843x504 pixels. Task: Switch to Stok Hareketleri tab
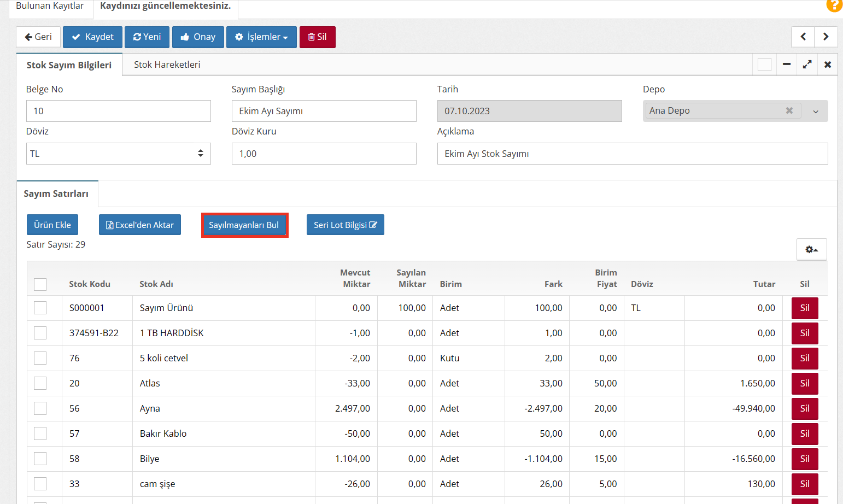tap(167, 65)
